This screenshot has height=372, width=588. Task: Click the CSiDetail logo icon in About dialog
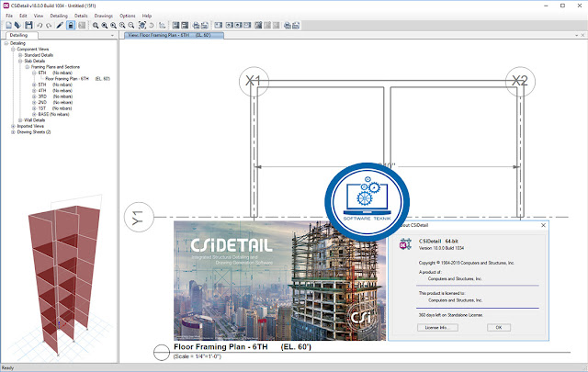click(x=405, y=244)
